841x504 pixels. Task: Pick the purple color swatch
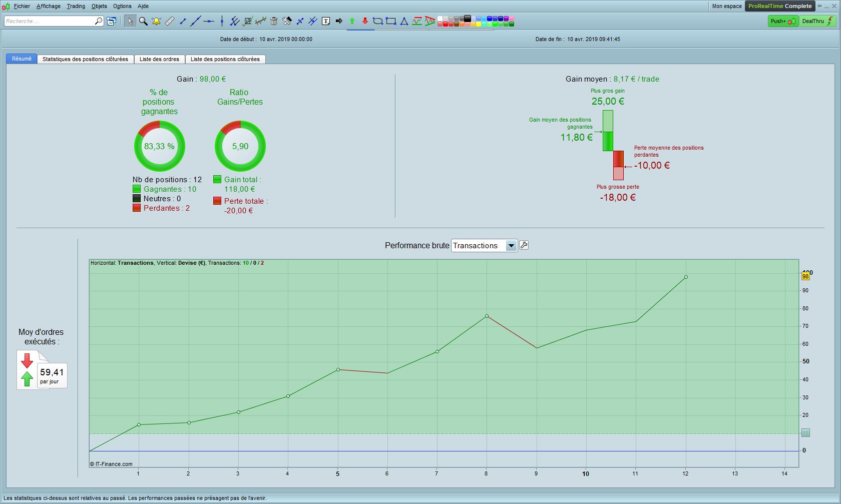pyautogui.click(x=506, y=19)
